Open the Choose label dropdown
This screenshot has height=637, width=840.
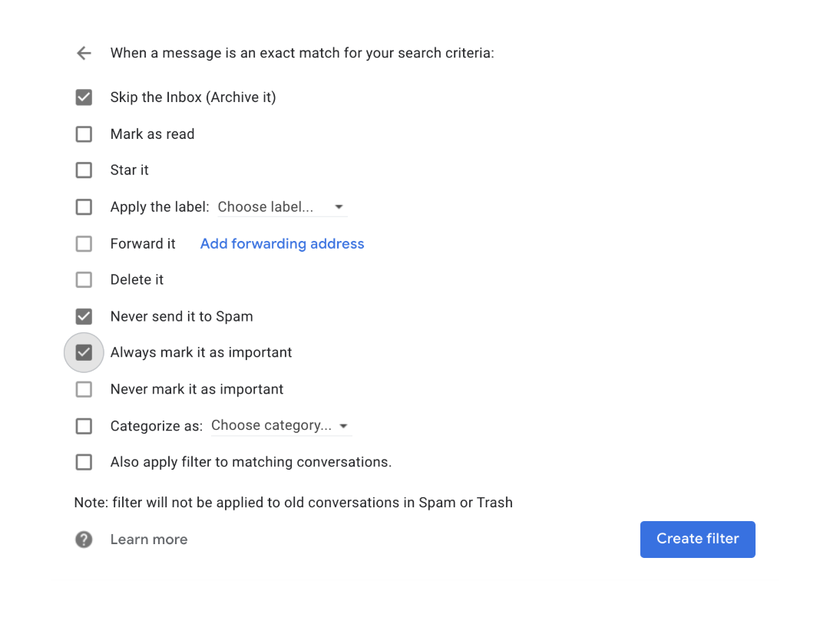click(x=280, y=207)
